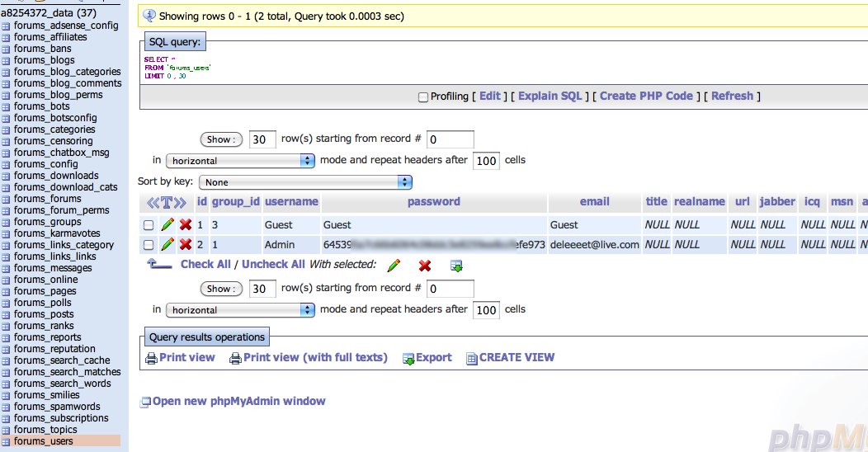Screen dimensions: 868x452
Task: Open the Sort by key dropdown
Action: click(305, 182)
